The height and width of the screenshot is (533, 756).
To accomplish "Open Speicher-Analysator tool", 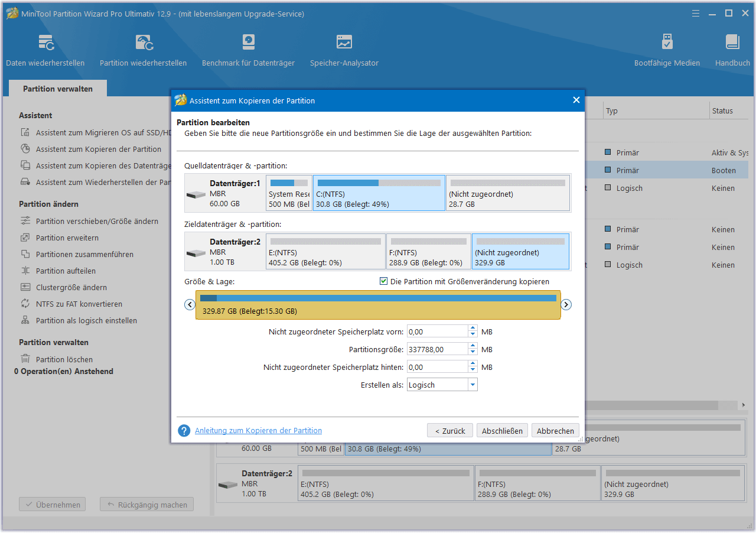I will coord(344,50).
